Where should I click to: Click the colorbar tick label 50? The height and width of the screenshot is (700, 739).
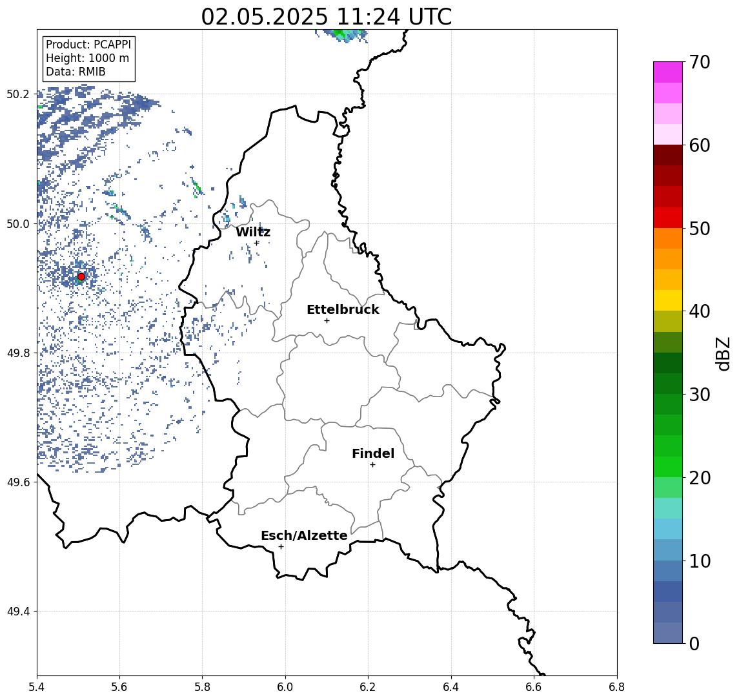(700, 229)
